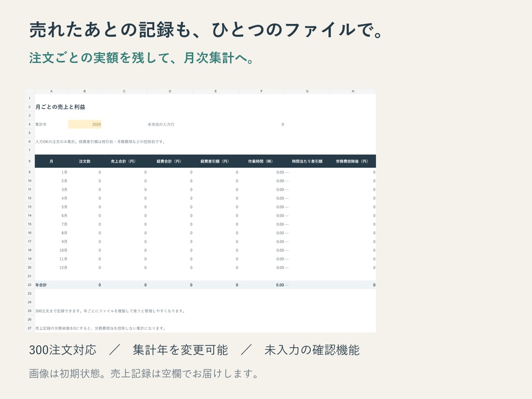This screenshot has height=399, width=532.
Task: Click the note 入力OKの注文のみ集計
Action: [x=100, y=141]
